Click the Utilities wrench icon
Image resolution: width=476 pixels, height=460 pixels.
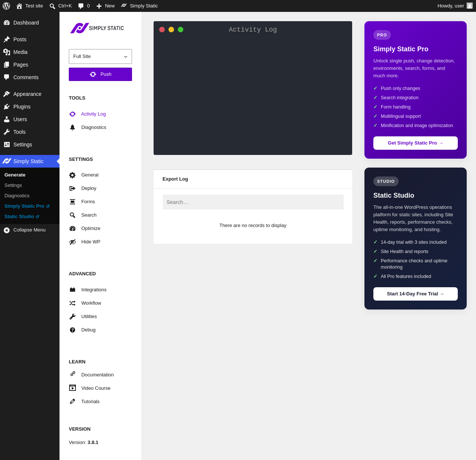[x=73, y=317]
